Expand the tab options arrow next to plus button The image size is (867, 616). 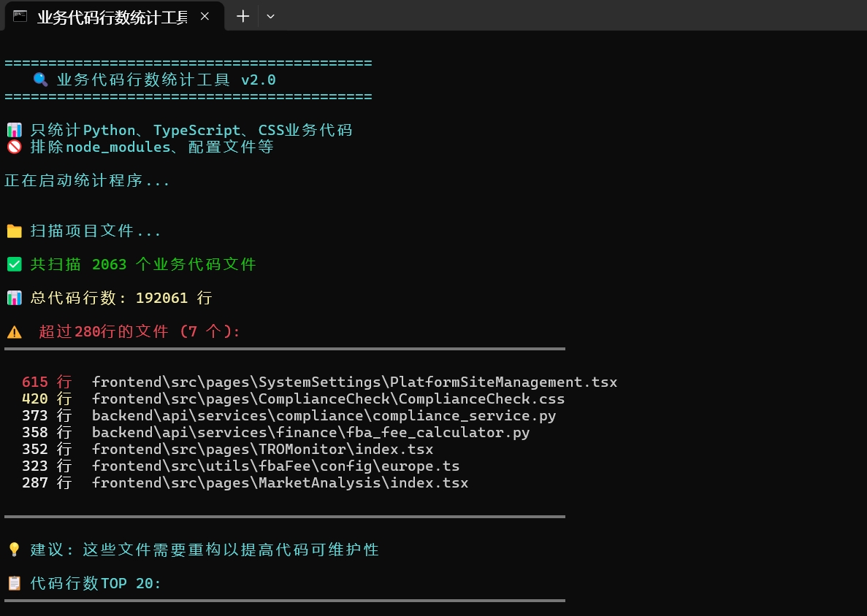(x=270, y=16)
